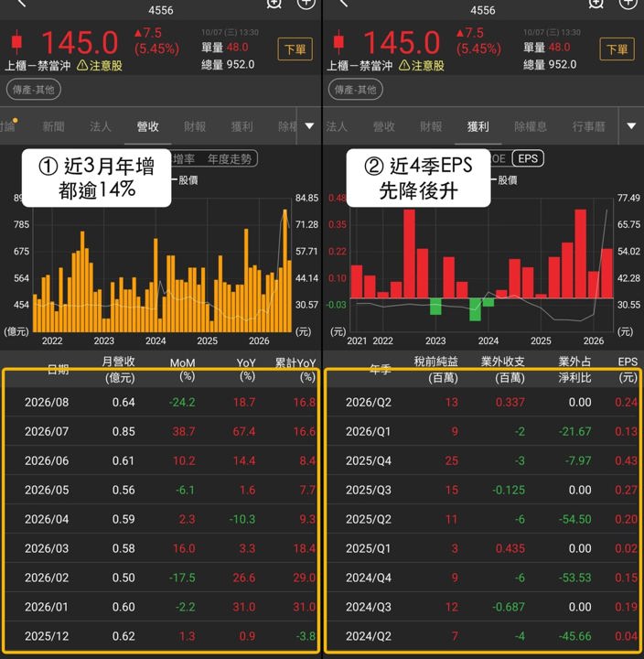Switch to 法人 tab in left panel
Image resolution: width=644 pixels, height=659 pixels.
click(101, 126)
